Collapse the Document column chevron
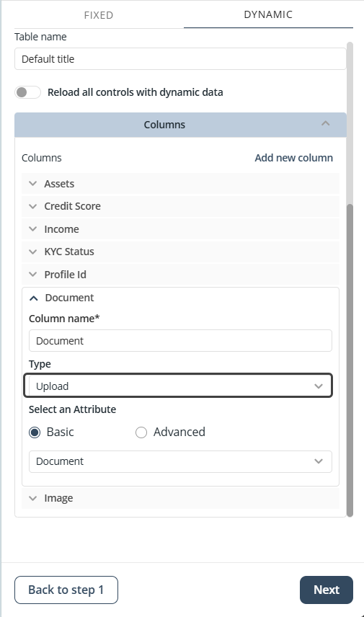 point(34,298)
